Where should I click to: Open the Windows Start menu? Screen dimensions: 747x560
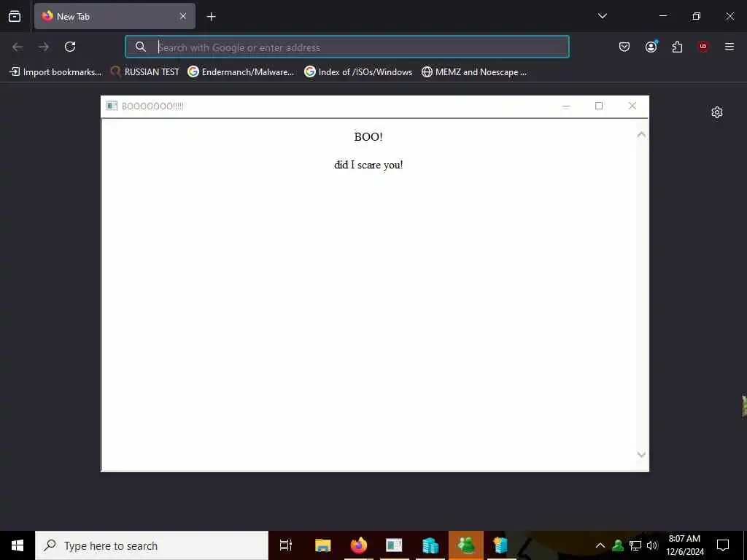point(18,545)
